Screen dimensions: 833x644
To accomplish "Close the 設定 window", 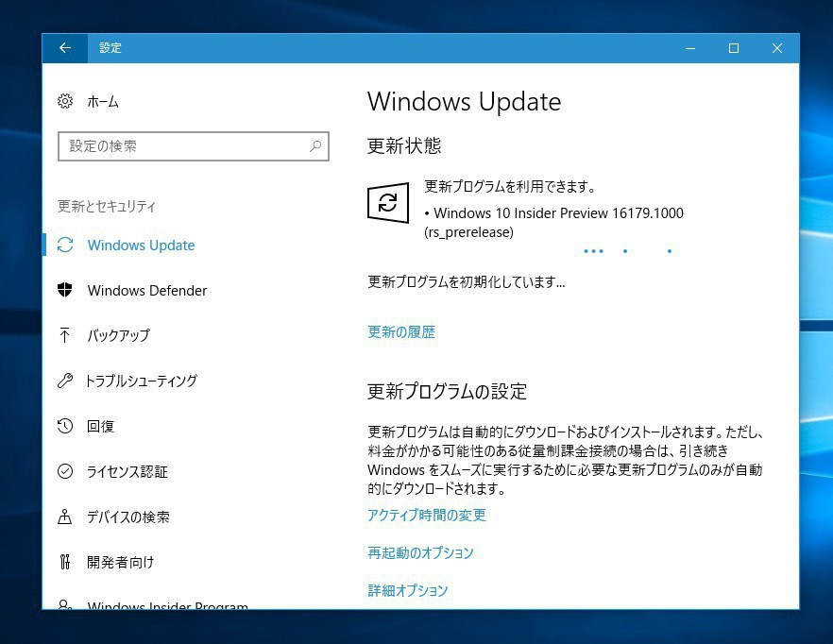I will click(x=777, y=48).
